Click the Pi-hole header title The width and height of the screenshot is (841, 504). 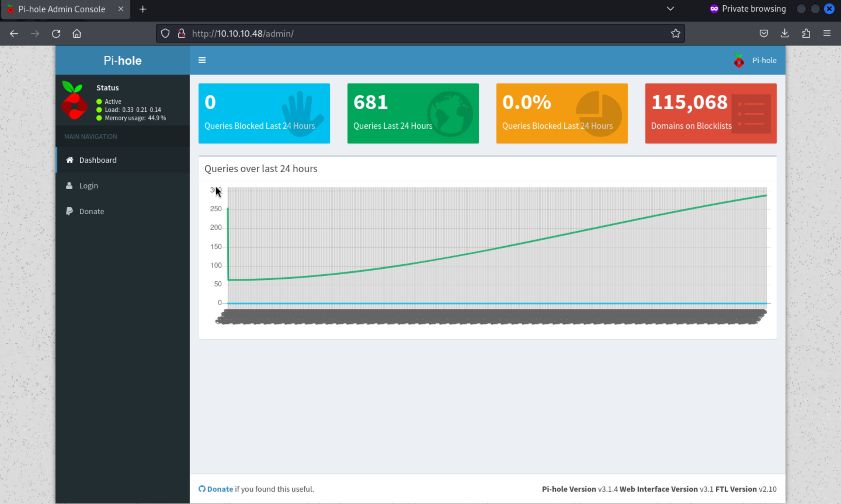tap(122, 60)
